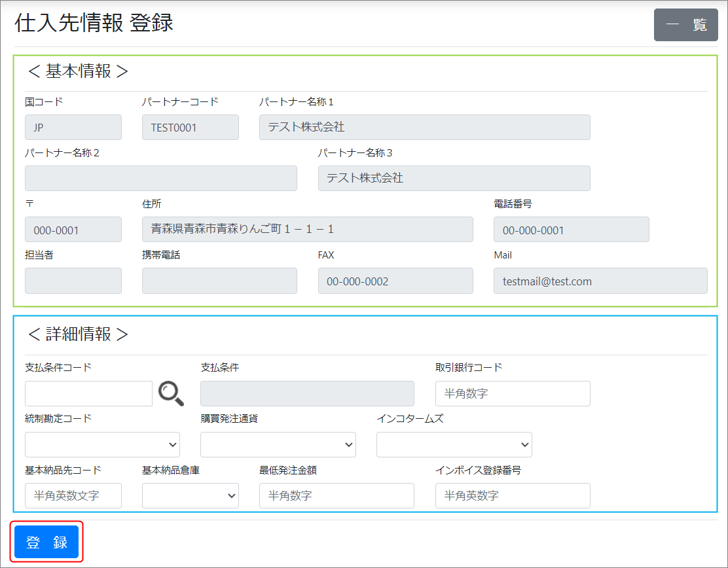
Task: Select the Mail field testmail@test.com
Action: (600, 281)
